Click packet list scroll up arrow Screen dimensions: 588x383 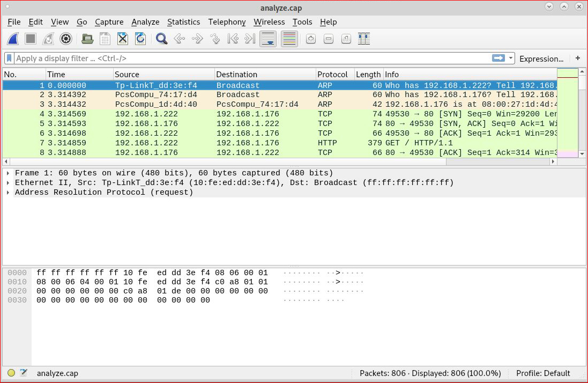582,71
